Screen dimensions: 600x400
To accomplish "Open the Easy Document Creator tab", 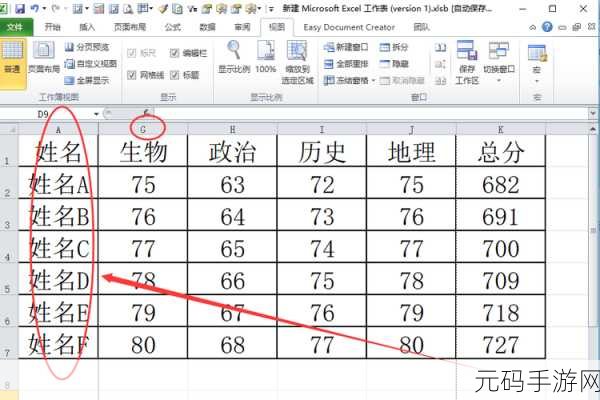I will [x=349, y=27].
